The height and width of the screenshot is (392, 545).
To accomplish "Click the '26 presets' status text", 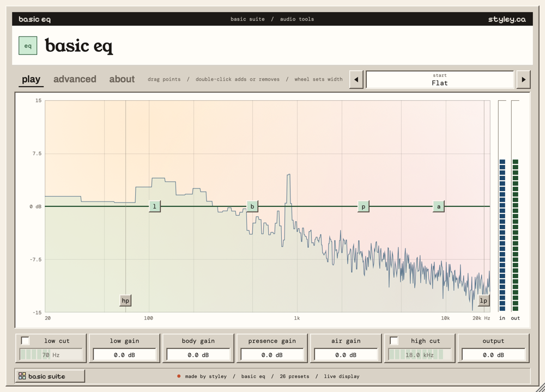I will click(294, 376).
